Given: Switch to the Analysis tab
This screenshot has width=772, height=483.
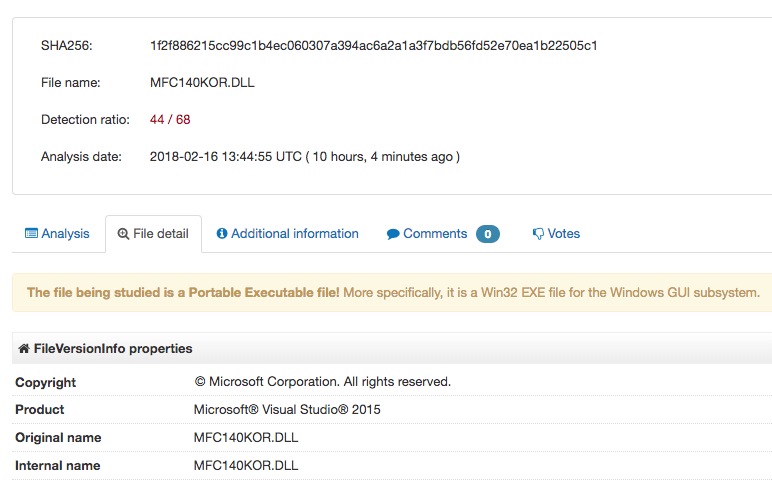Looking at the screenshot, I should click(65, 234).
